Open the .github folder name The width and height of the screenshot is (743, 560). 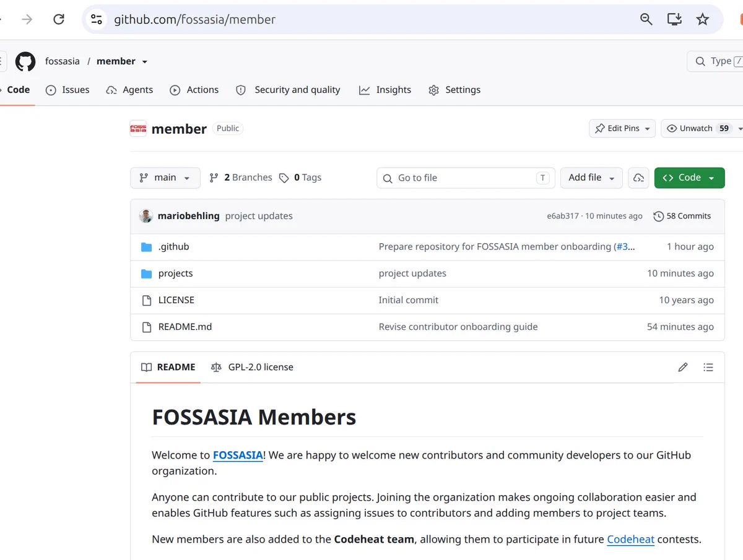point(174,247)
